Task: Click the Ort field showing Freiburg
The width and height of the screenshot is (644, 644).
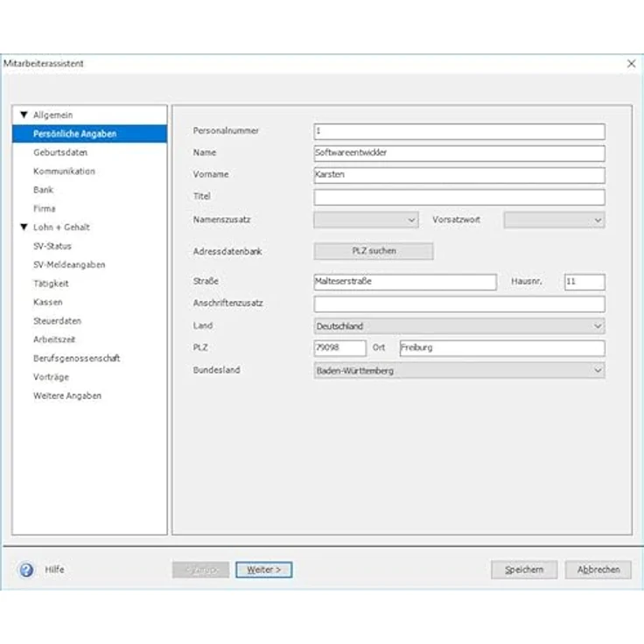Action: pyautogui.click(x=502, y=348)
